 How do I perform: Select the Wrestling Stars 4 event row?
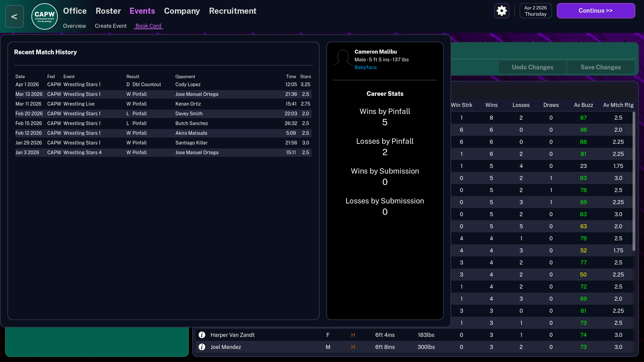click(x=163, y=153)
